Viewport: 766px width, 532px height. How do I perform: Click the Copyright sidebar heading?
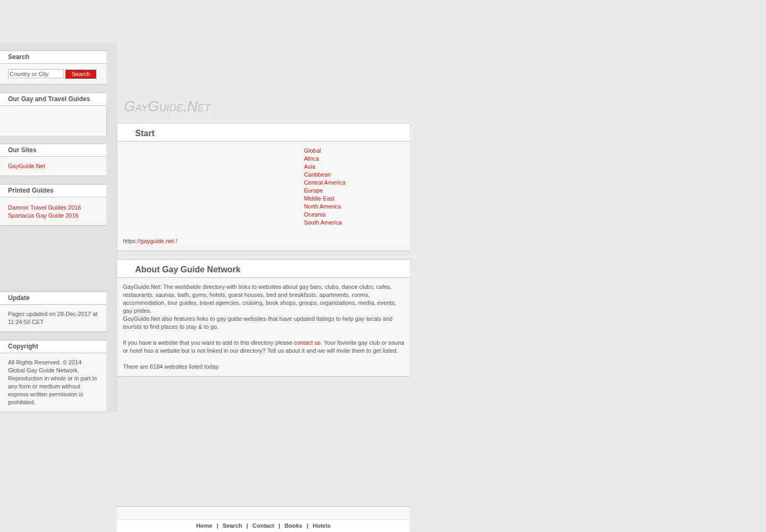point(23,346)
